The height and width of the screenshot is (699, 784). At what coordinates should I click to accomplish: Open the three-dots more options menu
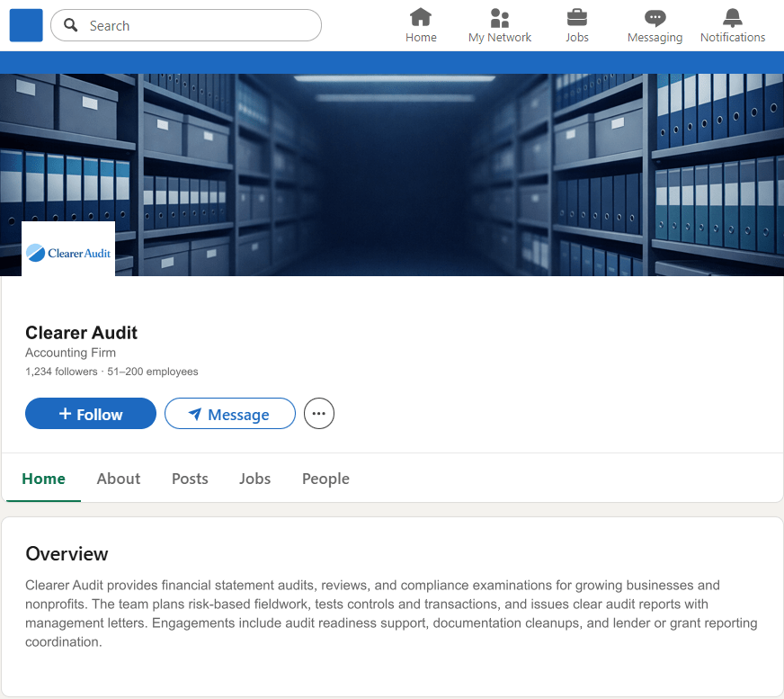[x=319, y=413]
